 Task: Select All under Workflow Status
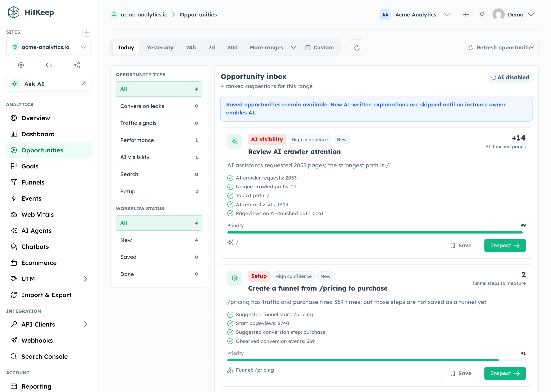click(159, 223)
